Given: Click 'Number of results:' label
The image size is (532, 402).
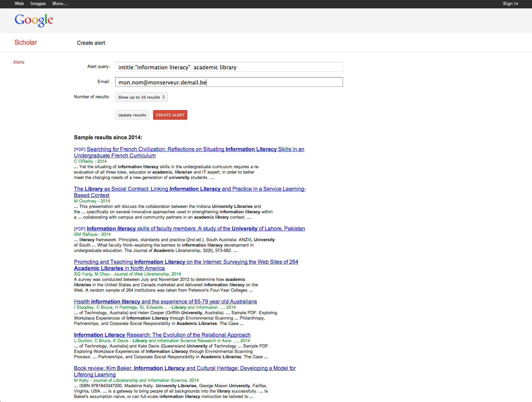Looking at the screenshot, I should [x=92, y=97].
